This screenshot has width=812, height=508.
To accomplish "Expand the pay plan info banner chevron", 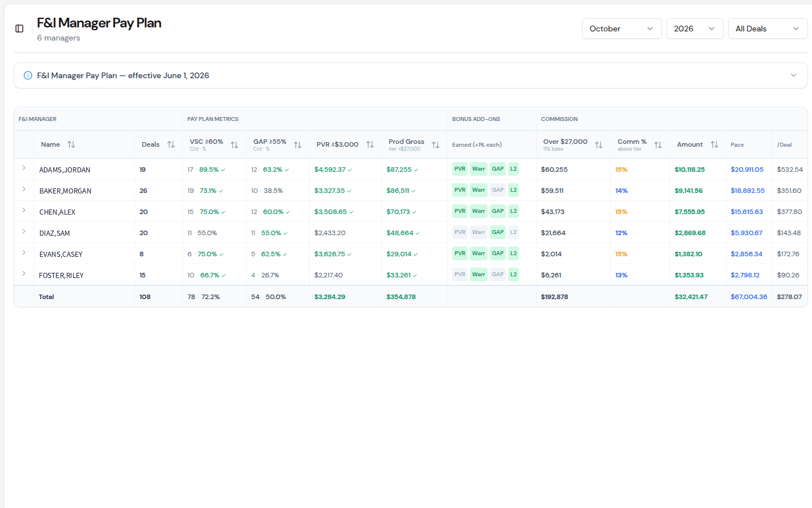I will pyautogui.click(x=793, y=75).
